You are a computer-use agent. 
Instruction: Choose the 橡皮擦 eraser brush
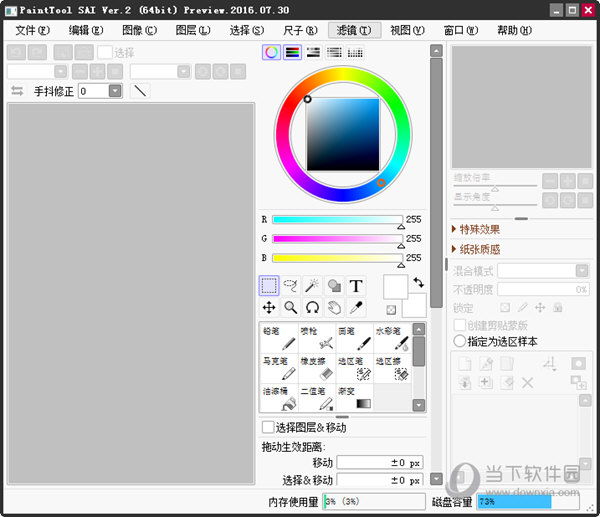coord(316,367)
